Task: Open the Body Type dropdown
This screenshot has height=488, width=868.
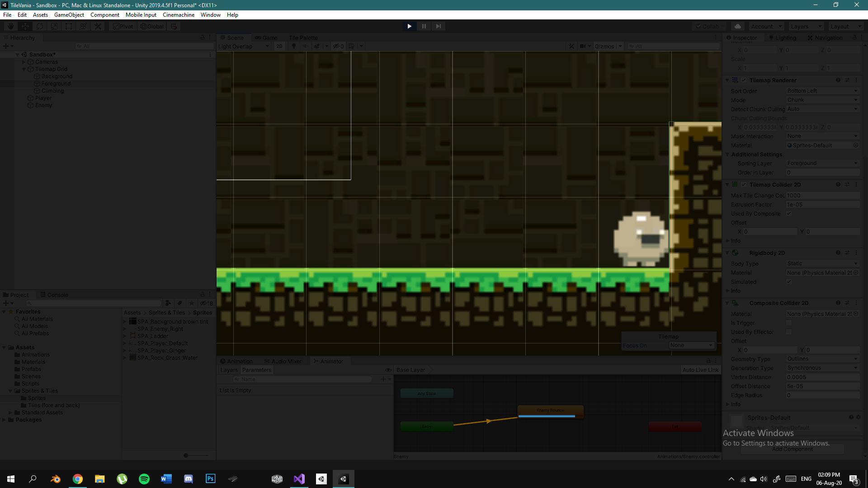Action: [822, 263]
